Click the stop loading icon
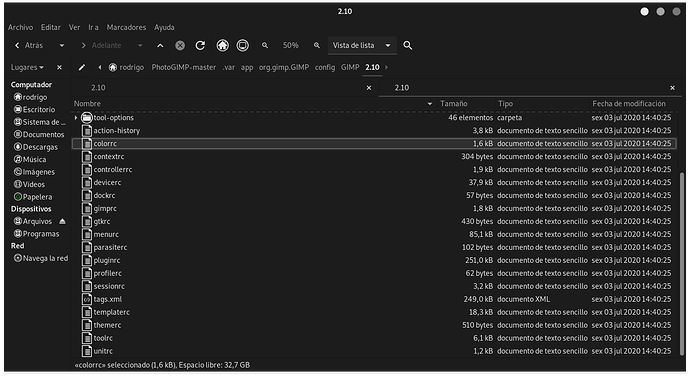 180,45
